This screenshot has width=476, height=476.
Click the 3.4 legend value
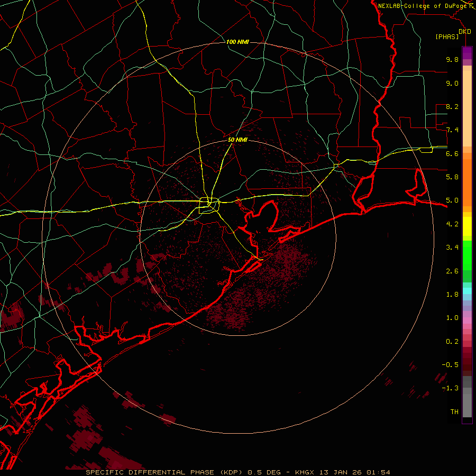[x=452, y=248]
